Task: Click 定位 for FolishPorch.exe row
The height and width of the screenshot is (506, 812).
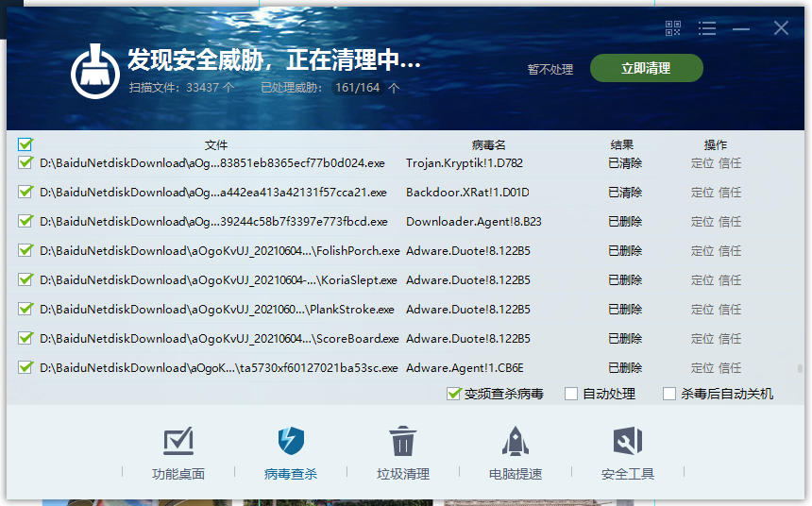Action: (702, 251)
